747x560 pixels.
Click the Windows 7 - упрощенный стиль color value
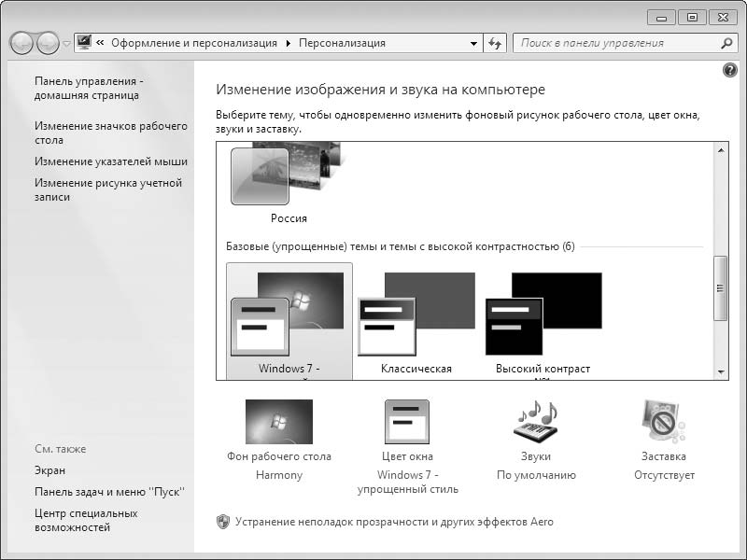pos(408,482)
